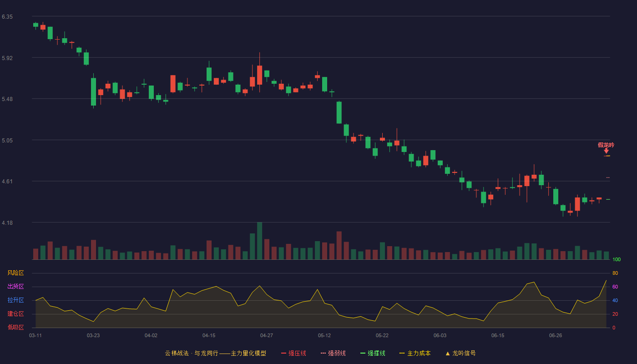Select the 建仓区 zone label
637x364 pixels.
coord(15,314)
